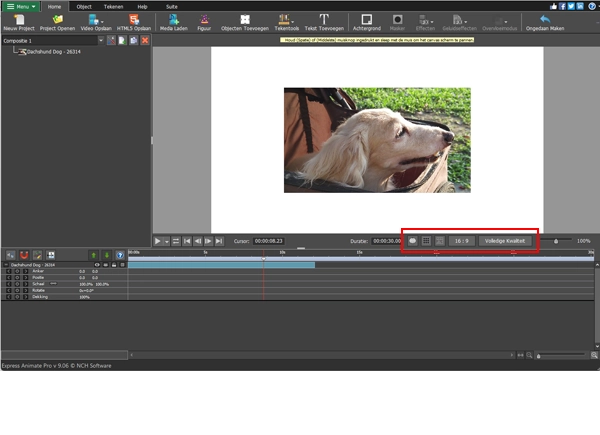Click the Masker tool icon
The height and width of the screenshot is (435, 600).
tap(397, 20)
